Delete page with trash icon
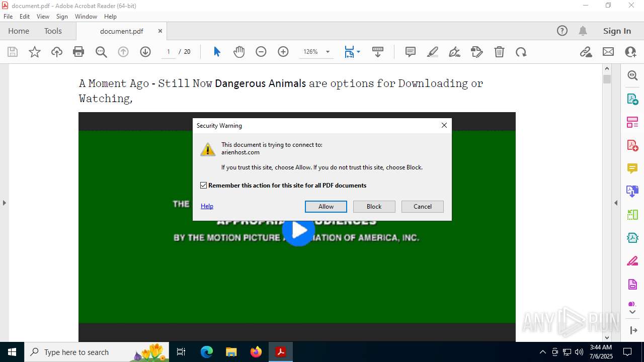This screenshot has height=362, width=644. tap(499, 52)
